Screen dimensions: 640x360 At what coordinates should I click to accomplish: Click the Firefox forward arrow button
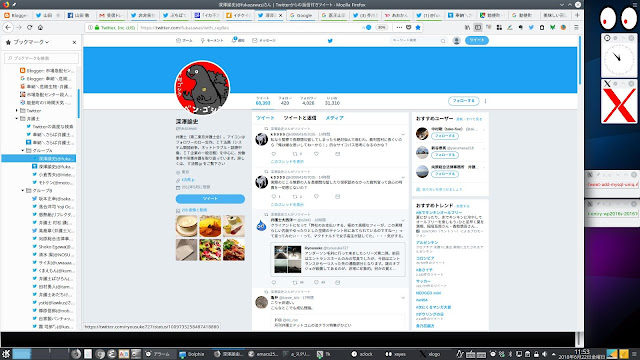pos(19,27)
